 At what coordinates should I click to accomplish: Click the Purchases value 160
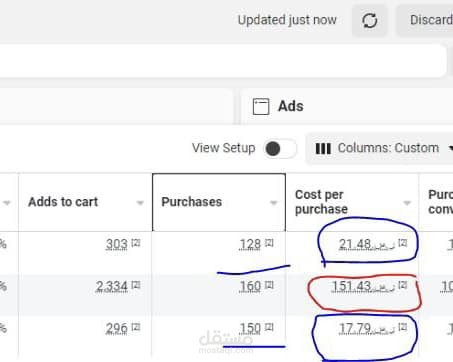tap(250, 286)
